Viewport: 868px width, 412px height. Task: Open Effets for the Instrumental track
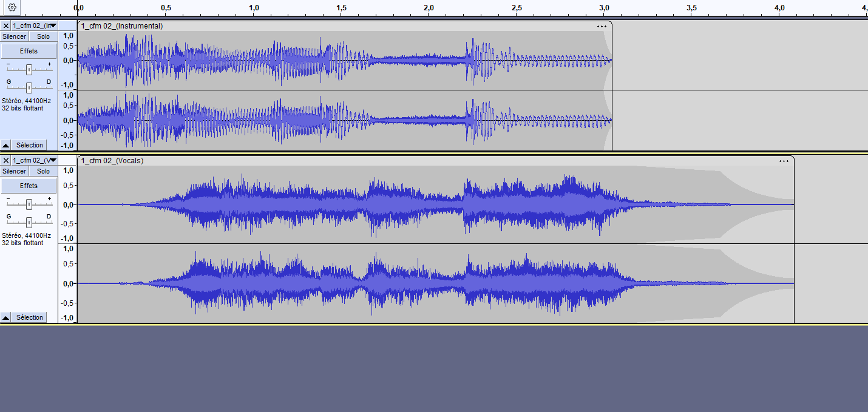29,51
